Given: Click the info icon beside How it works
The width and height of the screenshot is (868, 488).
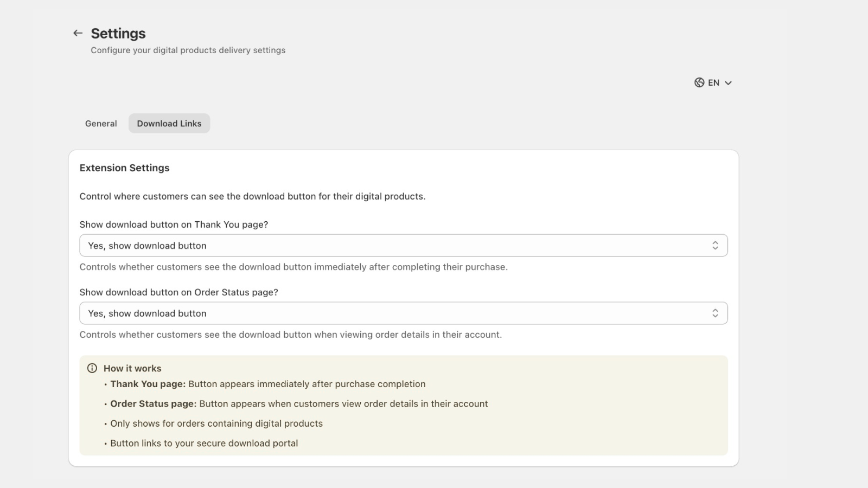Looking at the screenshot, I should [92, 368].
